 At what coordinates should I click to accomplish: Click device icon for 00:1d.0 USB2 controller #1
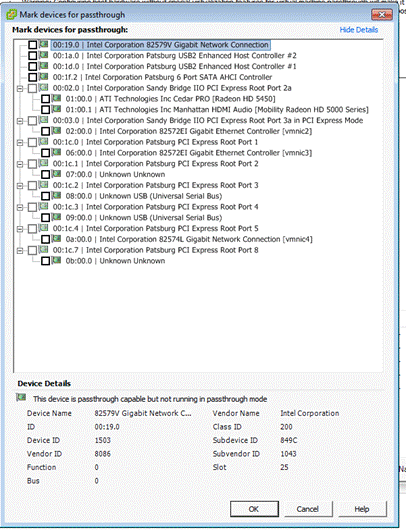(x=44, y=66)
